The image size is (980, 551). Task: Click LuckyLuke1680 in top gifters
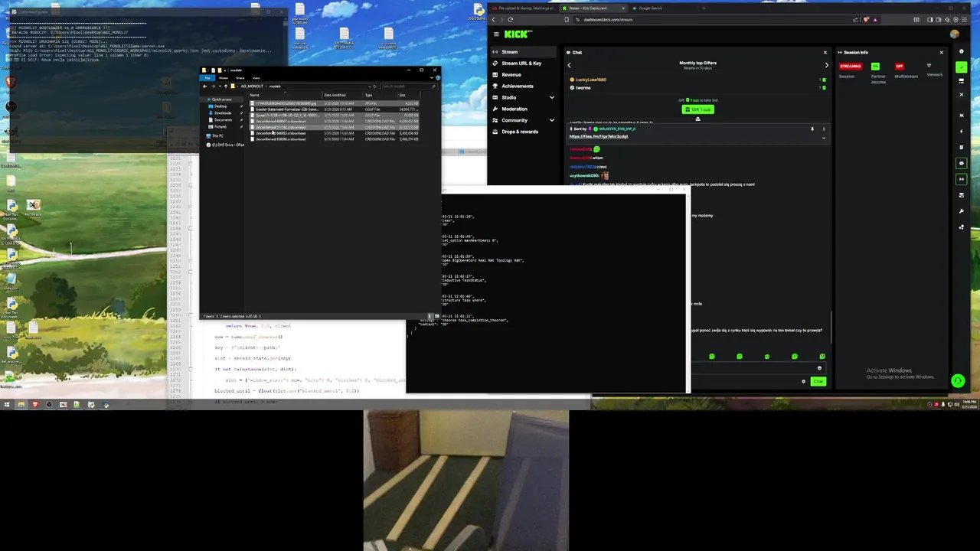click(x=591, y=80)
